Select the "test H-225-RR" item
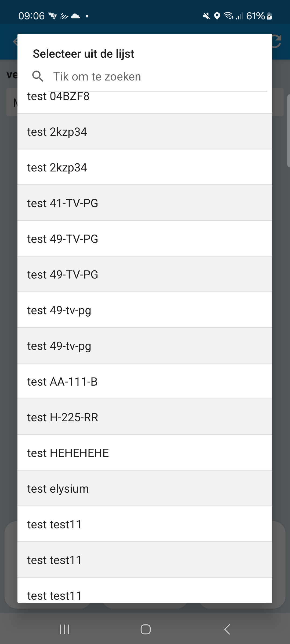The width and height of the screenshot is (290, 644). (x=145, y=417)
